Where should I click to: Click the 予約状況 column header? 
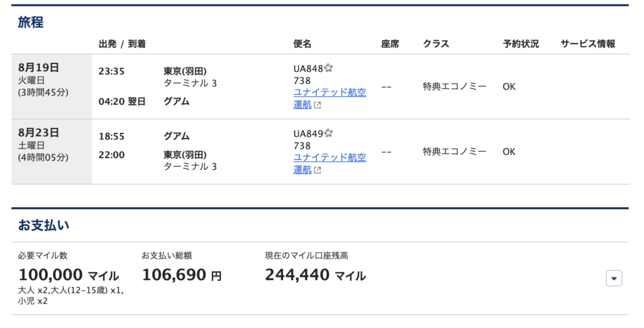coord(521,44)
